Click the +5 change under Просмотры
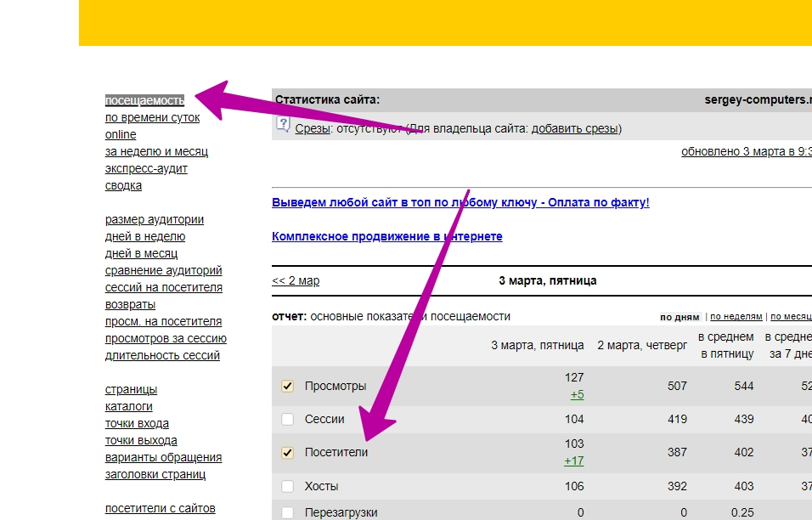This screenshot has height=520, width=812. [577, 394]
